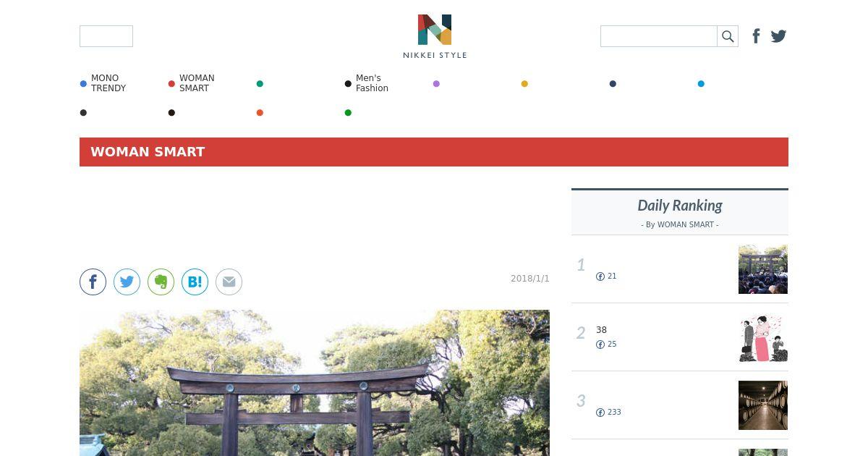Open the main torii gate article photo
Image resolution: width=868 pixels, height=456 pixels.
[x=315, y=383]
